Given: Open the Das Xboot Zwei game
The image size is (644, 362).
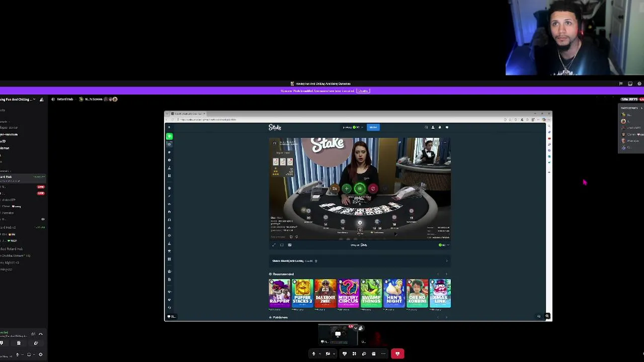Looking at the screenshot, I should coord(326,293).
